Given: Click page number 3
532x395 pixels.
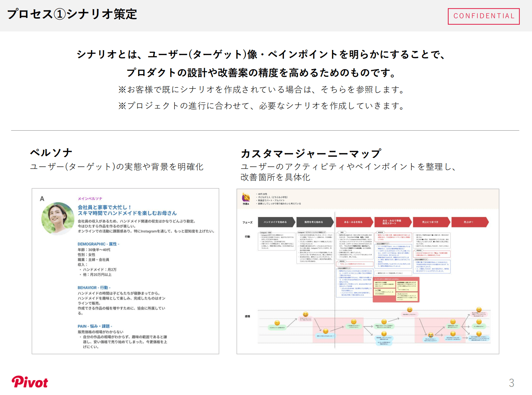Looking at the screenshot, I should click(511, 383).
